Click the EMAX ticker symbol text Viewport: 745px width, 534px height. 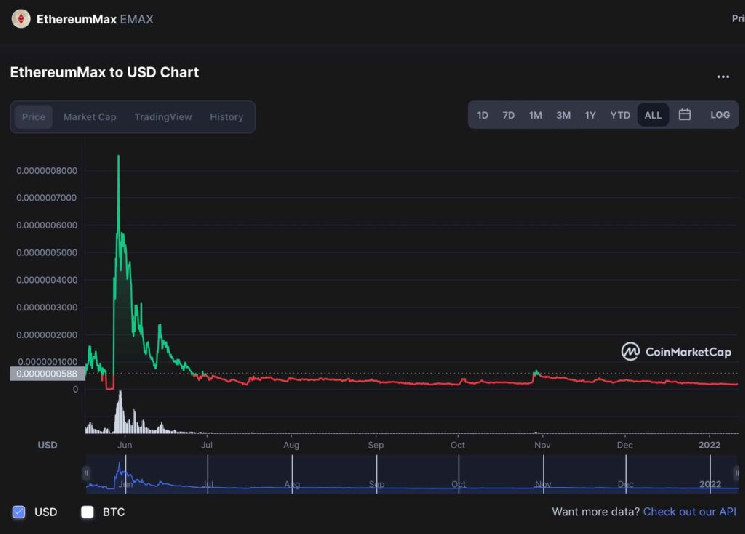click(136, 19)
